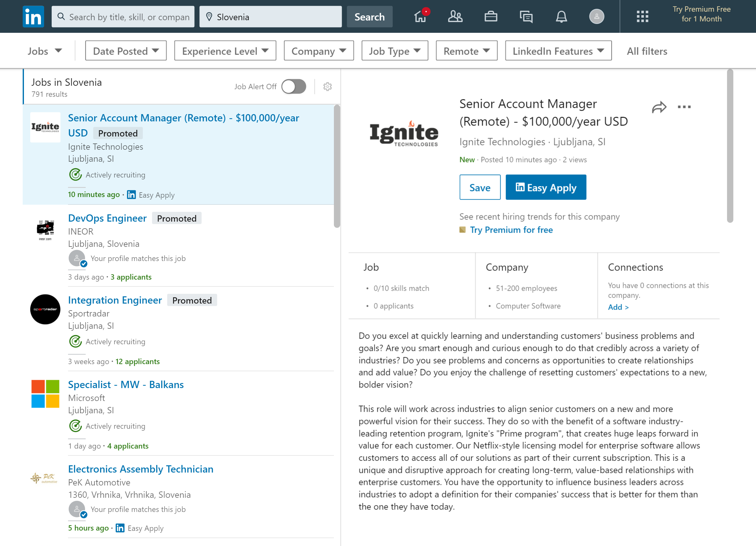Click '0/10 skills match' text
756x546 pixels.
(x=401, y=288)
